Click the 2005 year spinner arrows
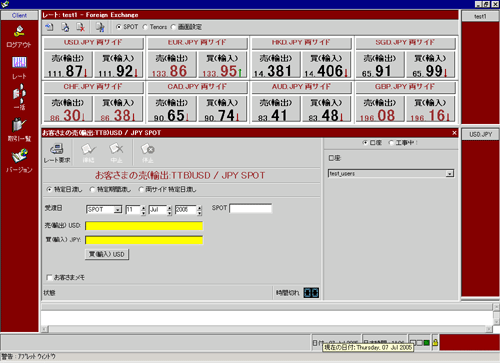The image size is (500, 363). point(199,210)
